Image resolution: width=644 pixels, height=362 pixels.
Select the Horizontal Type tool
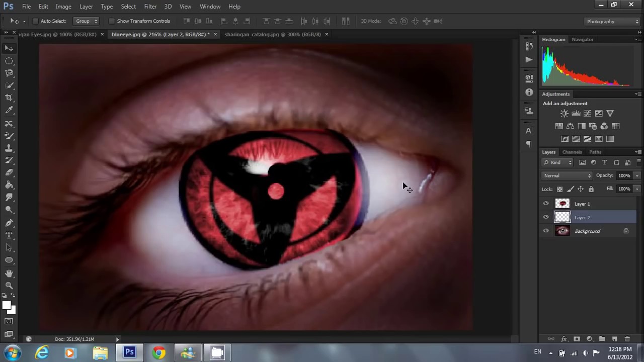click(9, 235)
